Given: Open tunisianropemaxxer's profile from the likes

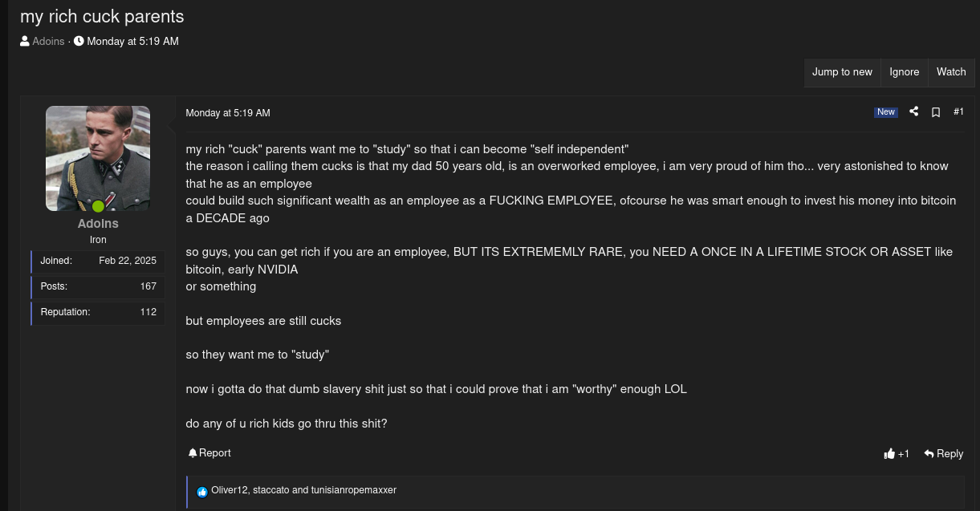Looking at the screenshot, I should tap(353, 490).
